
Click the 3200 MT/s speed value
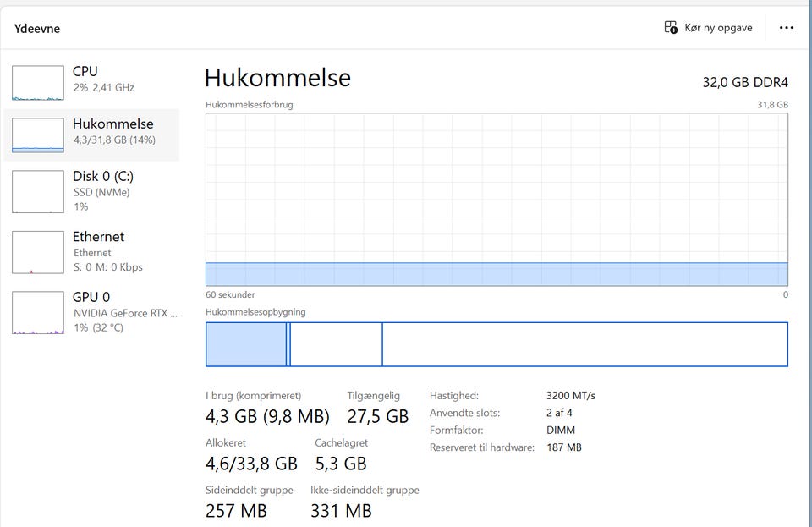[571, 396]
